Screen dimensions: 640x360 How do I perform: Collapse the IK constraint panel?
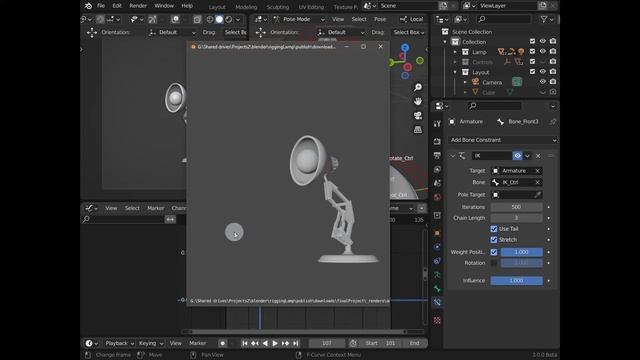[x=453, y=156]
